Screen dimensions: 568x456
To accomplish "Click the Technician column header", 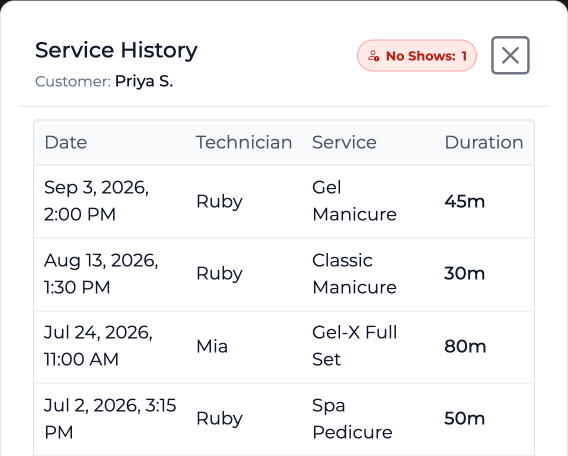I will (x=244, y=142).
